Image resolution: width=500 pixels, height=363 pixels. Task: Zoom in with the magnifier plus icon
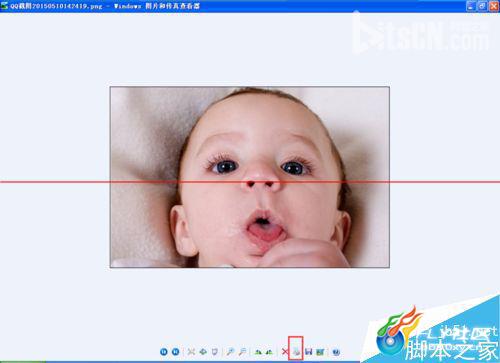click(x=230, y=352)
